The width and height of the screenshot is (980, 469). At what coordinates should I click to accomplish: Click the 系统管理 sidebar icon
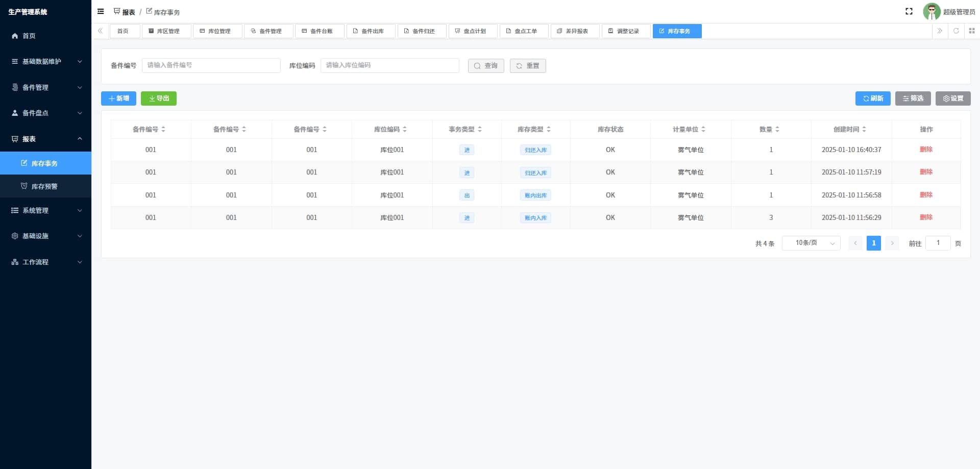click(x=15, y=210)
